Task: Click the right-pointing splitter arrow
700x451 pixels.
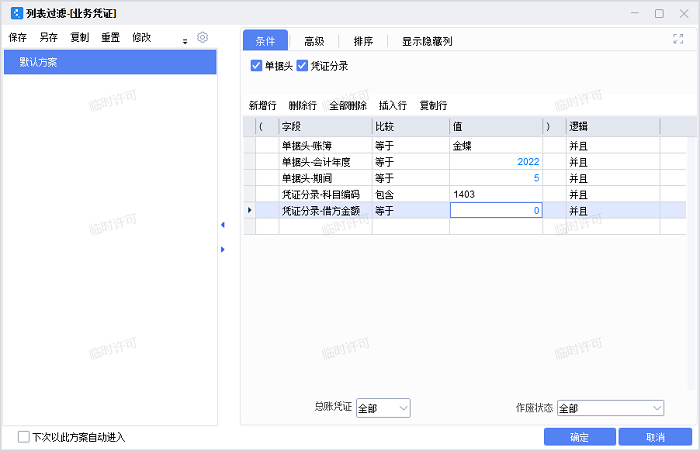Action: coord(222,249)
